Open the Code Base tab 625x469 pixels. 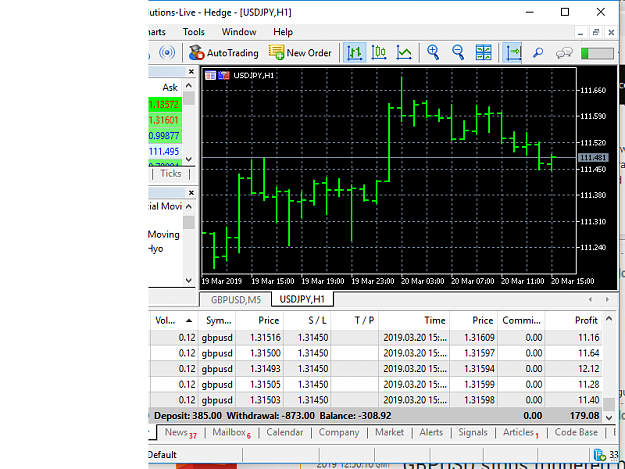(x=576, y=433)
